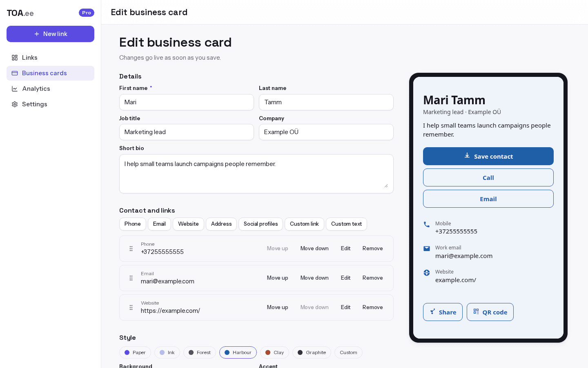Click the Company input field
This screenshot has height=368, width=588.
(x=326, y=132)
